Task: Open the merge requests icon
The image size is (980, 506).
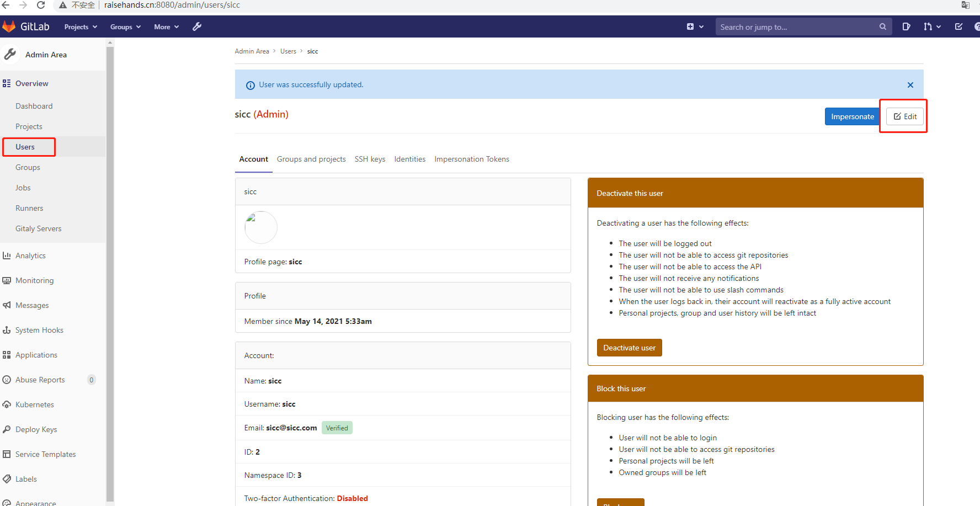Action: (x=929, y=26)
